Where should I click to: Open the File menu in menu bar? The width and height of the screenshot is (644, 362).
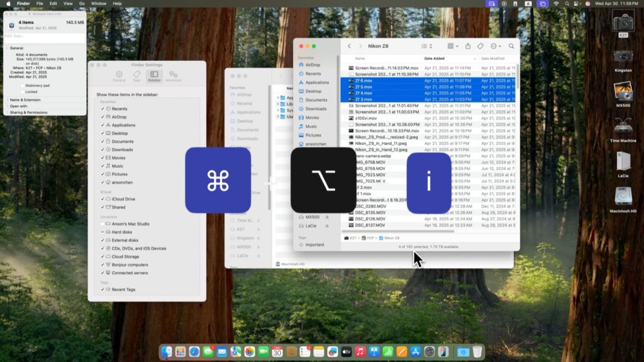click(x=40, y=4)
